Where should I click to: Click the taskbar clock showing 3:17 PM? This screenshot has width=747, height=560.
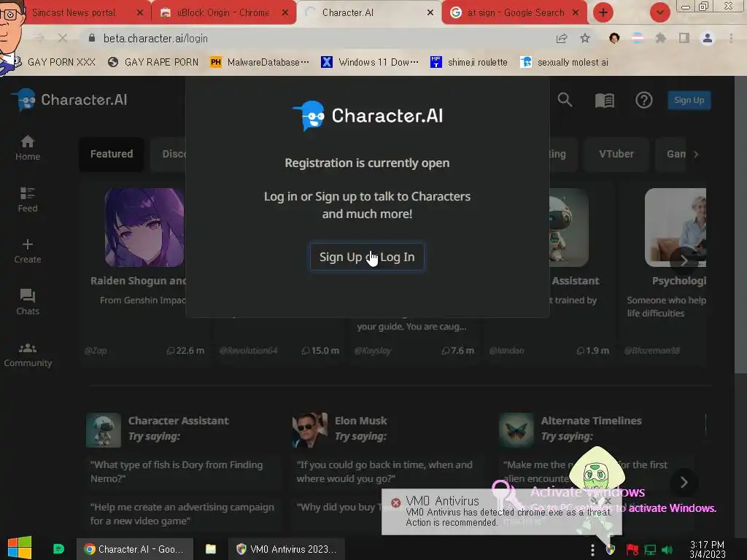[x=708, y=549]
